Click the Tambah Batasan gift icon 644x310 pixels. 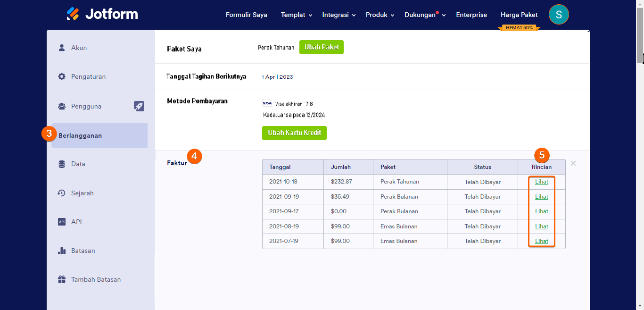tap(62, 279)
